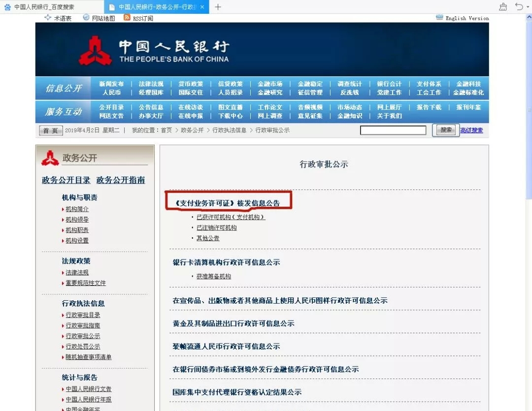The height and width of the screenshot is (411, 532).
Task: Open dropdown next to undo arrow
Action: point(527,7)
